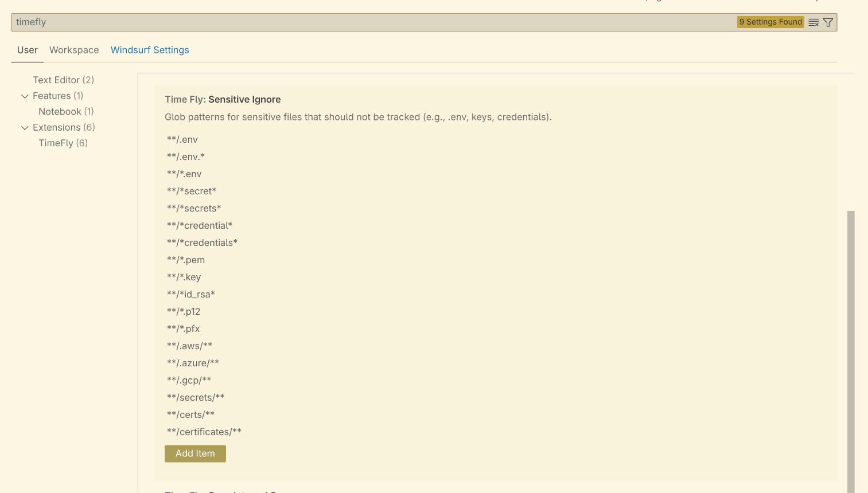Collapse the Extensions tree chevron
868x493 pixels.
[x=25, y=127]
